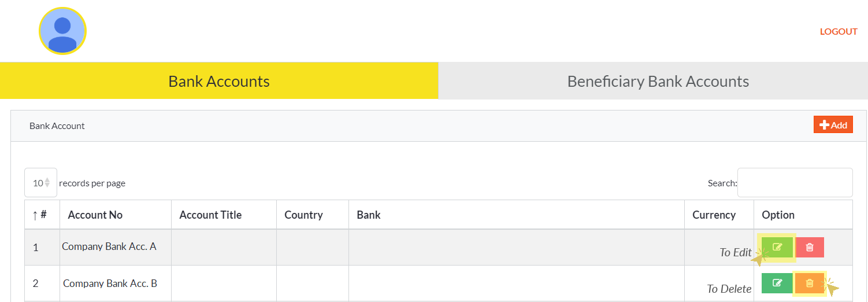The image size is (868, 302).
Task: Select the Company Bank Acc. A cell
Action: (x=109, y=246)
